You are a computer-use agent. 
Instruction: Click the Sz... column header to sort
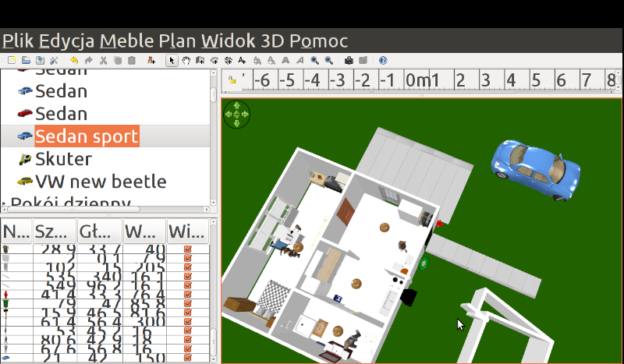click(x=54, y=231)
